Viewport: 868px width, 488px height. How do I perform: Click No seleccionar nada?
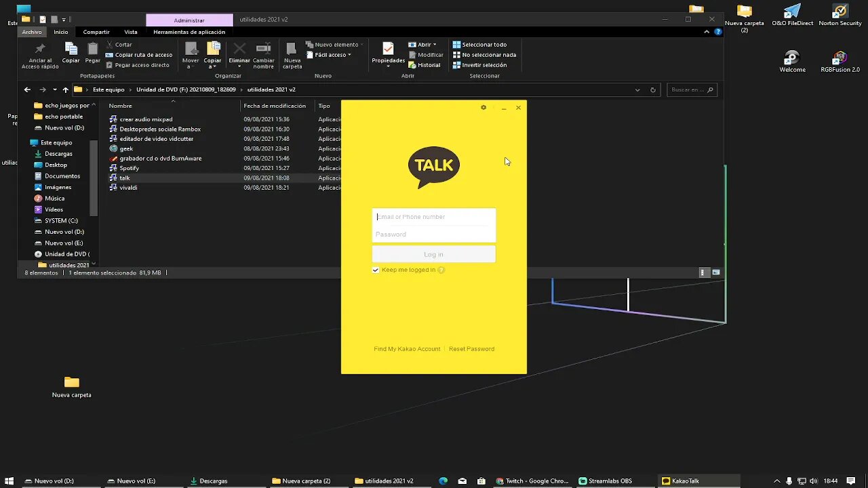click(x=484, y=55)
